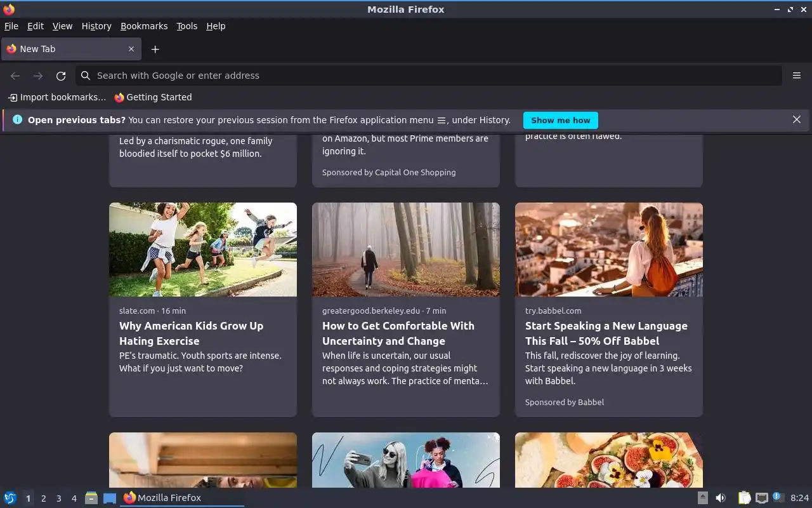
Task: Open the wooden beam article thumbnail
Action: (x=203, y=460)
